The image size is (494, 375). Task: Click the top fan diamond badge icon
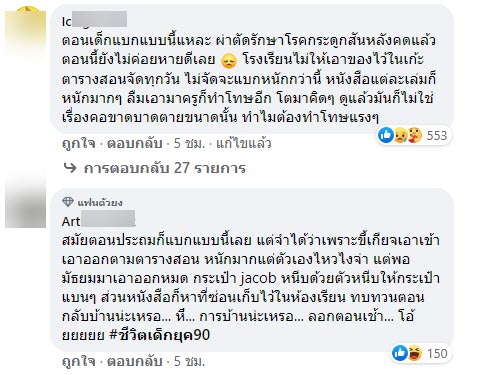[x=68, y=202]
